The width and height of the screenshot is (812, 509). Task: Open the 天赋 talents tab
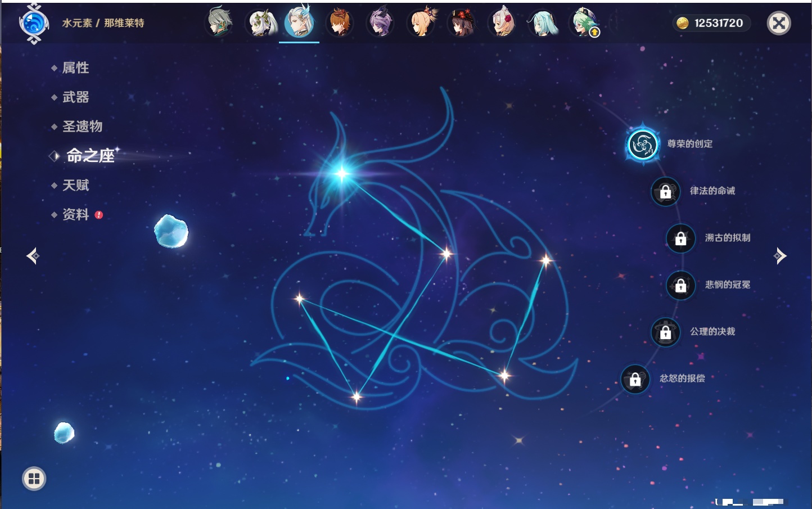click(x=75, y=186)
